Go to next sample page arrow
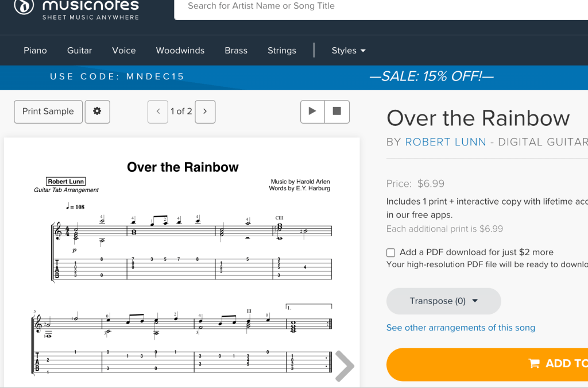The height and width of the screenshot is (388, 588). tap(205, 112)
